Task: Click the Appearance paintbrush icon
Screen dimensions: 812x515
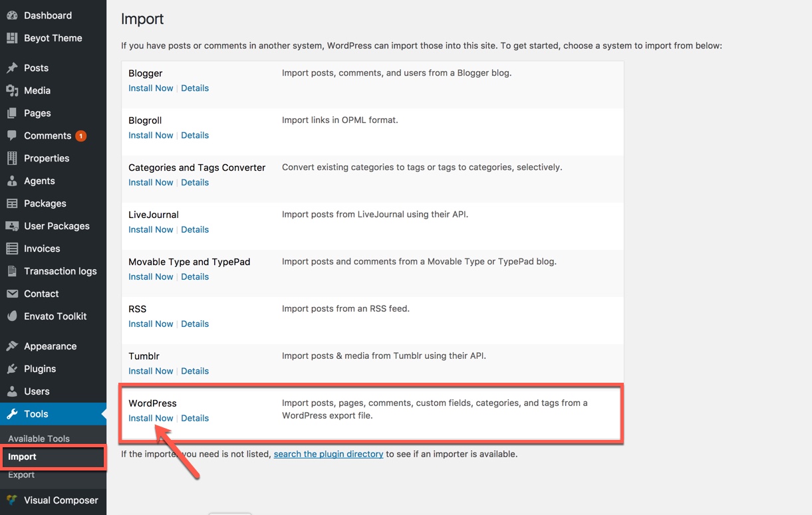Action: [x=12, y=346]
